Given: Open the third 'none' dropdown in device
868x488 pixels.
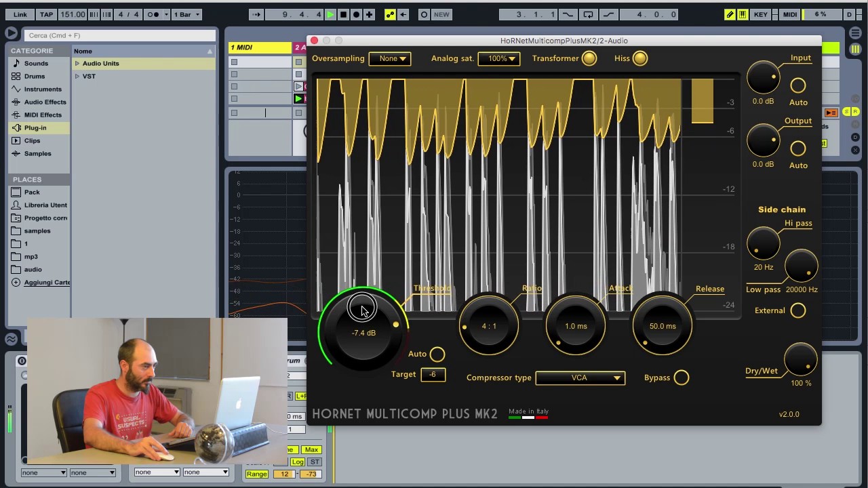Looking at the screenshot, I should point(157,472).
